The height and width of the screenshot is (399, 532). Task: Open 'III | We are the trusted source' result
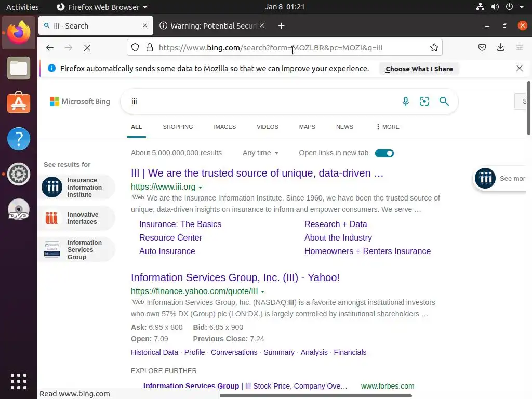pyautogui.click(x=257, y=173)
